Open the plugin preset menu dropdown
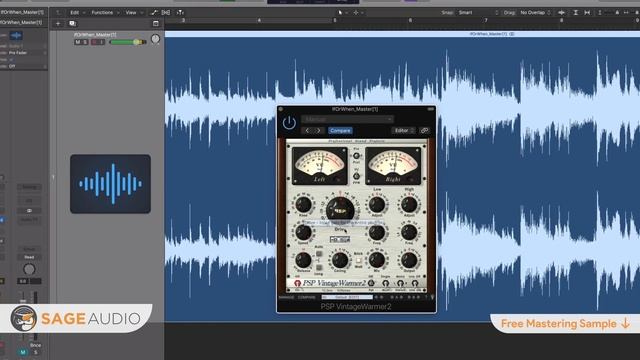Viewport: 640px width, 360px height. (347, 119)
